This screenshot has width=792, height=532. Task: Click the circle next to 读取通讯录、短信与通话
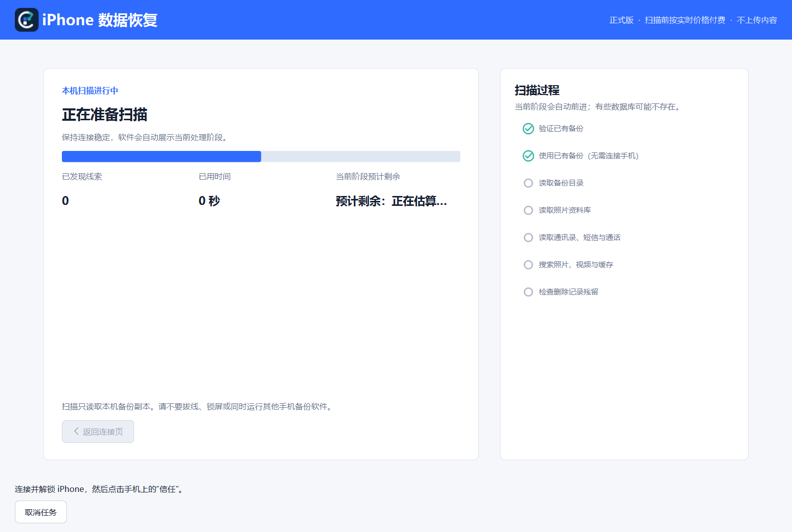(528, 238)
